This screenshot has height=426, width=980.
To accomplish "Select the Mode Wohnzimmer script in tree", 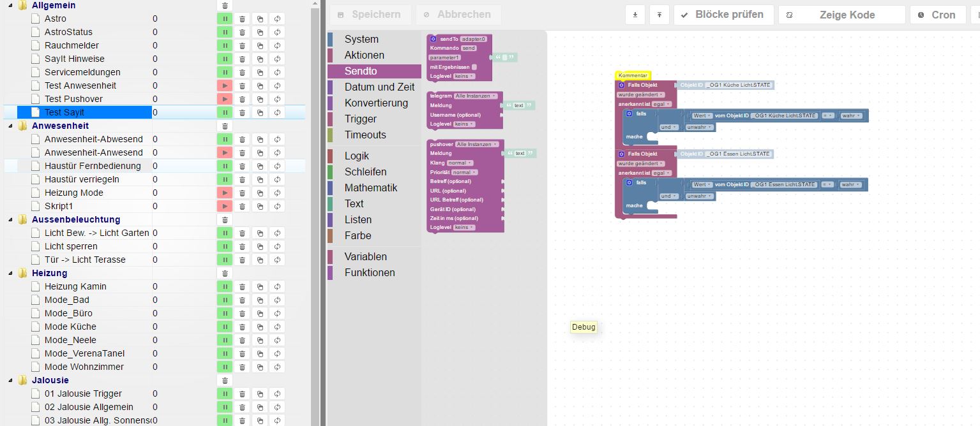I will point(84,367).
